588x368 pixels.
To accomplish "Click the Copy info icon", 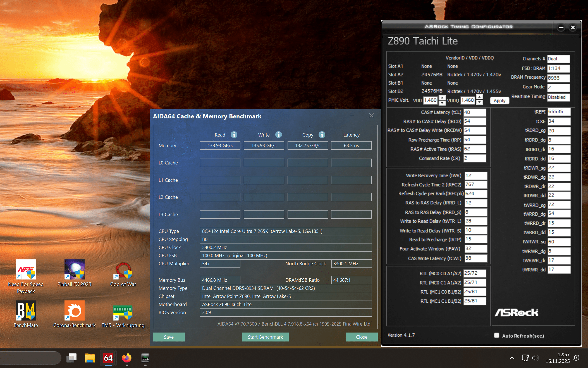I will click(x=322, y=135).
